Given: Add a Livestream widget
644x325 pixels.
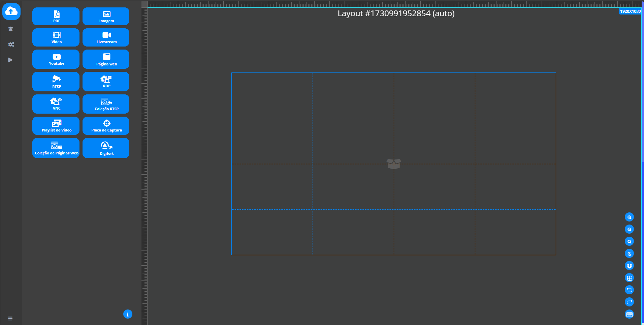Looking at the screenshot, I should 106,37.
